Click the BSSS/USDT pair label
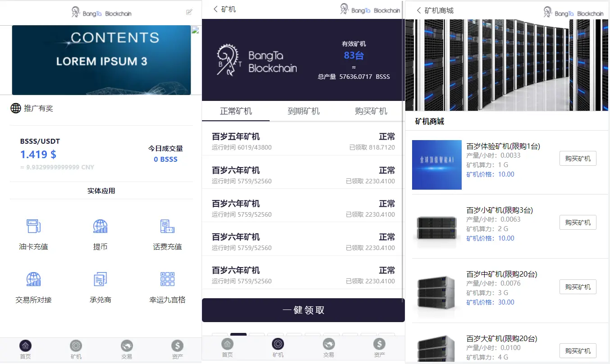The height and width of the screenshot is (364, 610). (x=40, y=141)
